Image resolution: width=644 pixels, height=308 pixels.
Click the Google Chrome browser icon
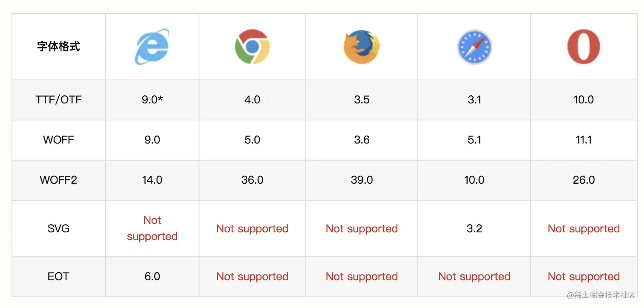coord(252,47)
